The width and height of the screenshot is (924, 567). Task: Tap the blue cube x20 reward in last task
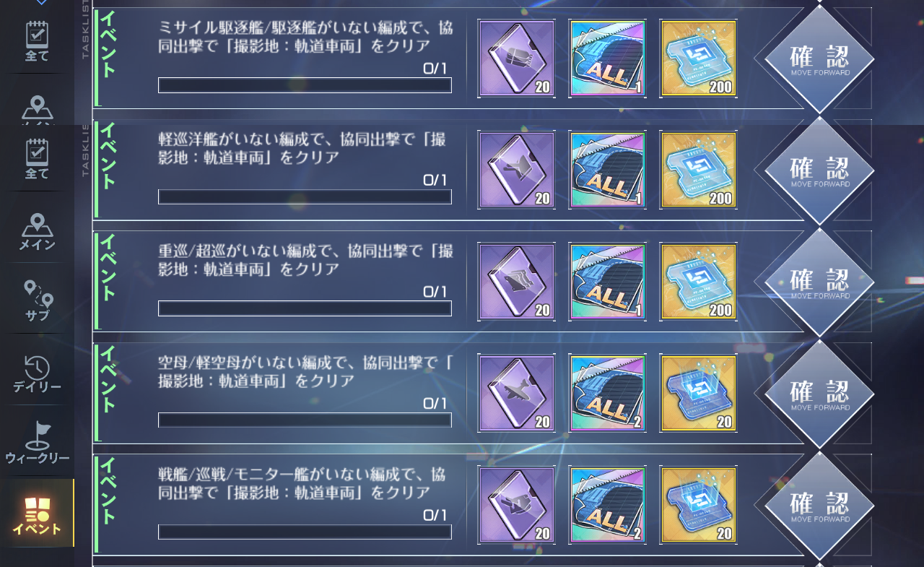[x=698, y=505]
